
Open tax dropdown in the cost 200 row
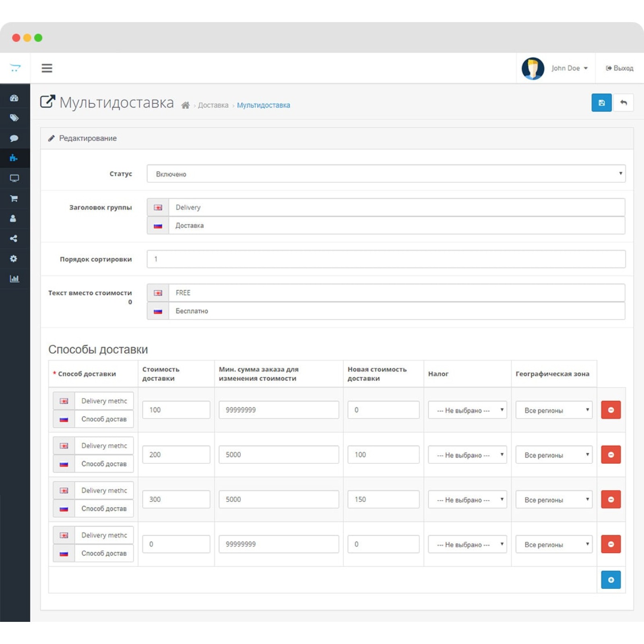click(467, 454)
